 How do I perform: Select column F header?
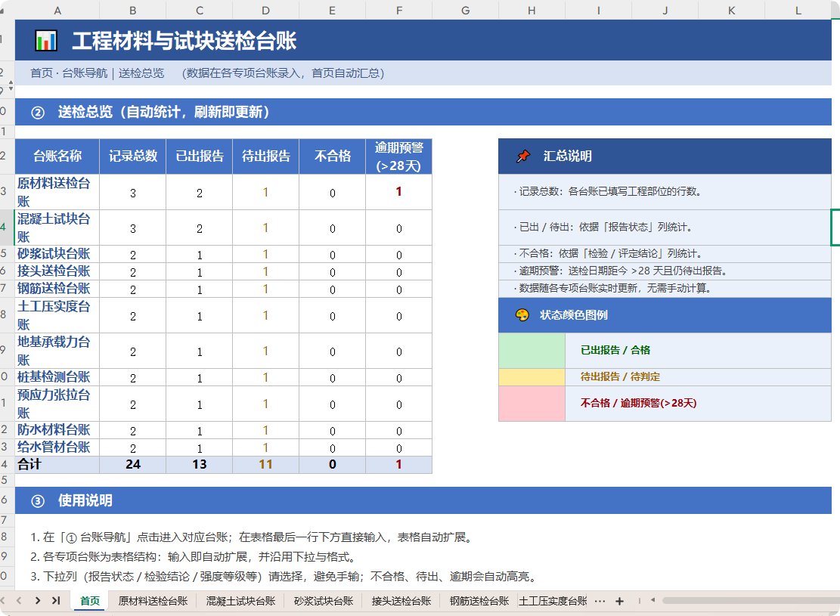click(x=399, y=10)
